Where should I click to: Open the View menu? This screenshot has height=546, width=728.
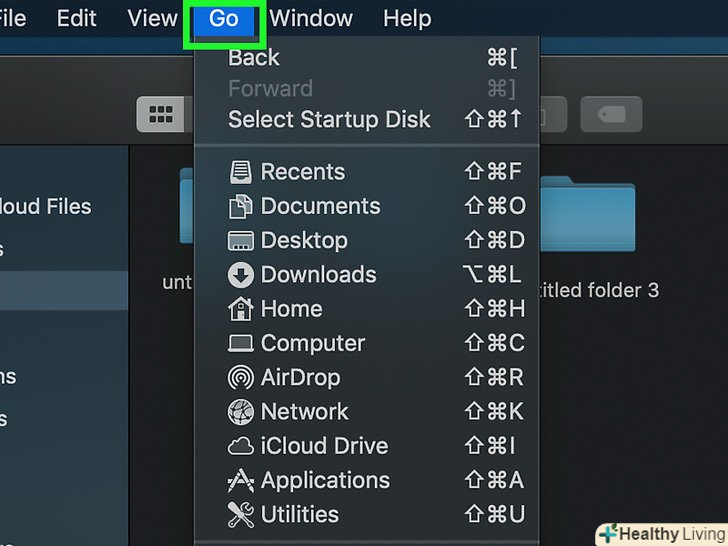click(x=152, y=18)
